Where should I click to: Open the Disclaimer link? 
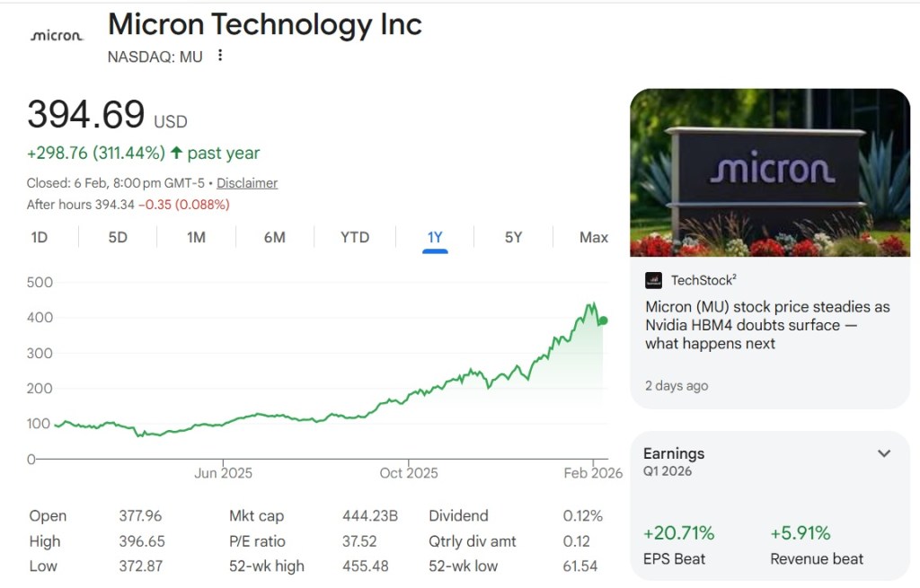[x=247, y=183]
